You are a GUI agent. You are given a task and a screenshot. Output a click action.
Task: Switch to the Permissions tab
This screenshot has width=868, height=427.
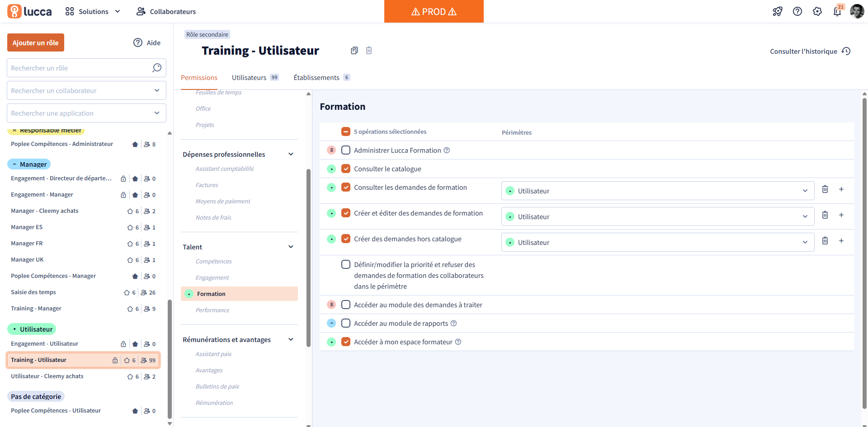point(199,78)
